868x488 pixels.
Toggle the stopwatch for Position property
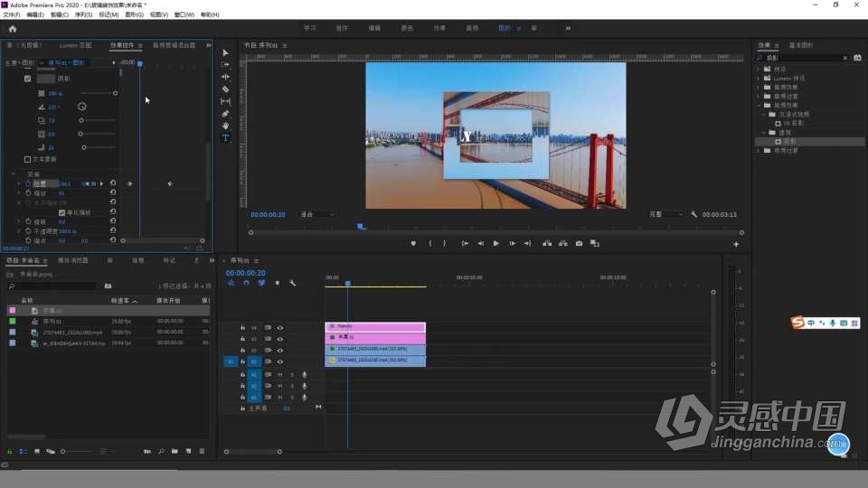[x=28, y=183]
